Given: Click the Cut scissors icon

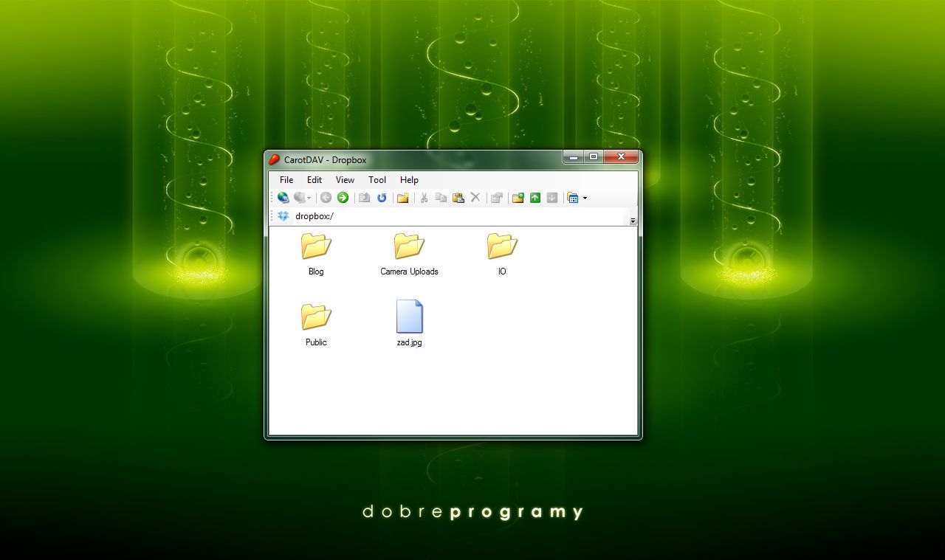Looking at the screenshot, I should click(424, 198).
